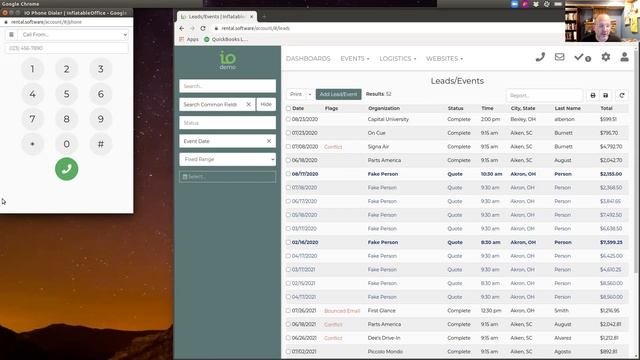Close the Leads/Events browser tab
The image size is (640, 360).
tap(251, 17)
